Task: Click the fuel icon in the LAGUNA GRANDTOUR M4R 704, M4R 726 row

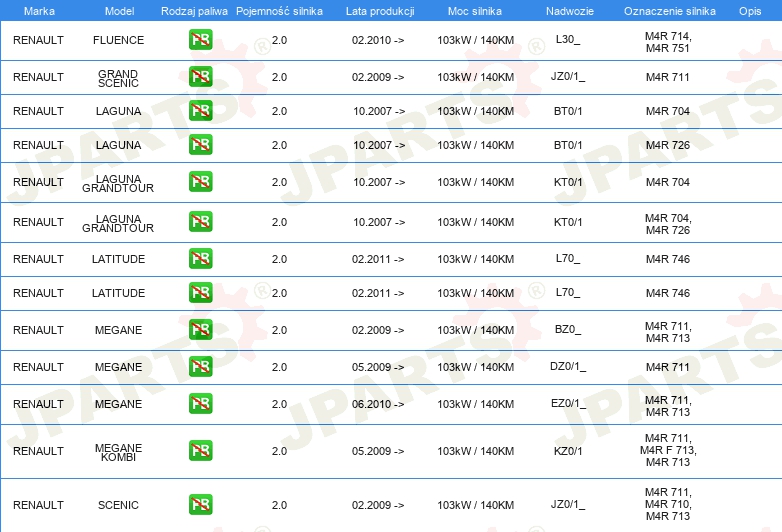Action: [200, 221]
